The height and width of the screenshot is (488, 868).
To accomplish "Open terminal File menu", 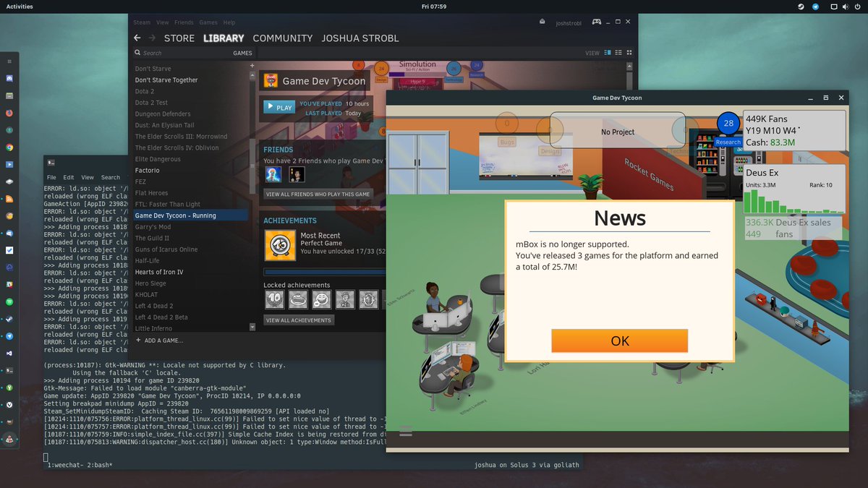I will point(51,177).
